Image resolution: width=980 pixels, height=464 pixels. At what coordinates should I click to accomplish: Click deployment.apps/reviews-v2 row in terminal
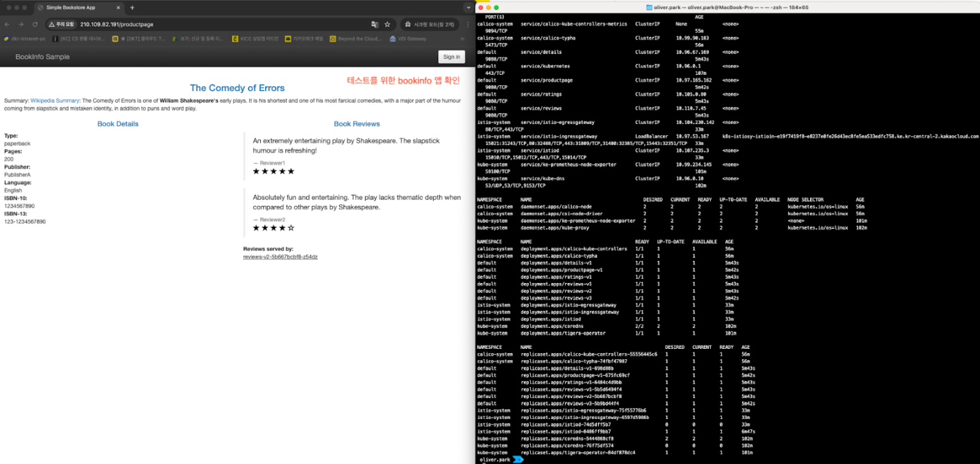pos(609,291)
